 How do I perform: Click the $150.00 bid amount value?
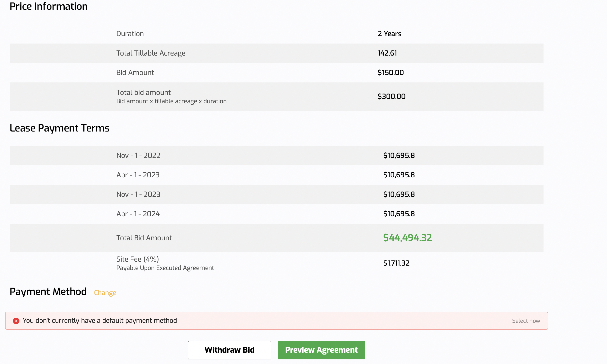391,73
